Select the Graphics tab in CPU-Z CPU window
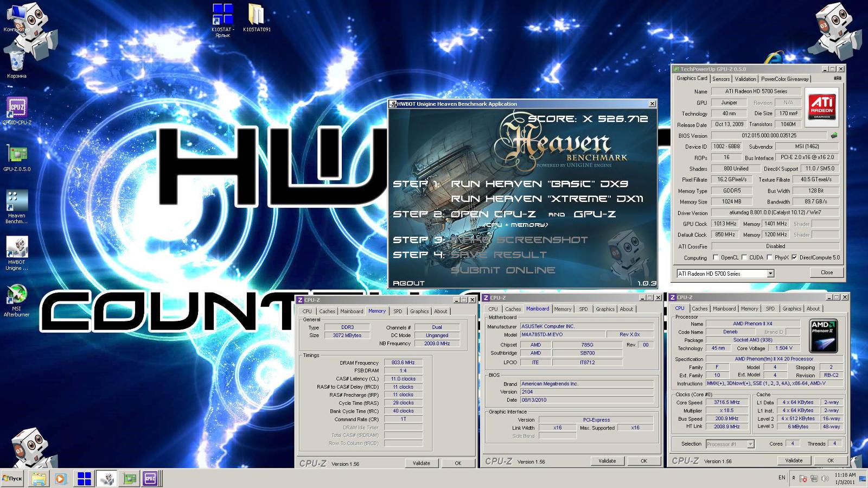Image resolution: width=868 pixels, height=488 pixels. click(792, 308)
